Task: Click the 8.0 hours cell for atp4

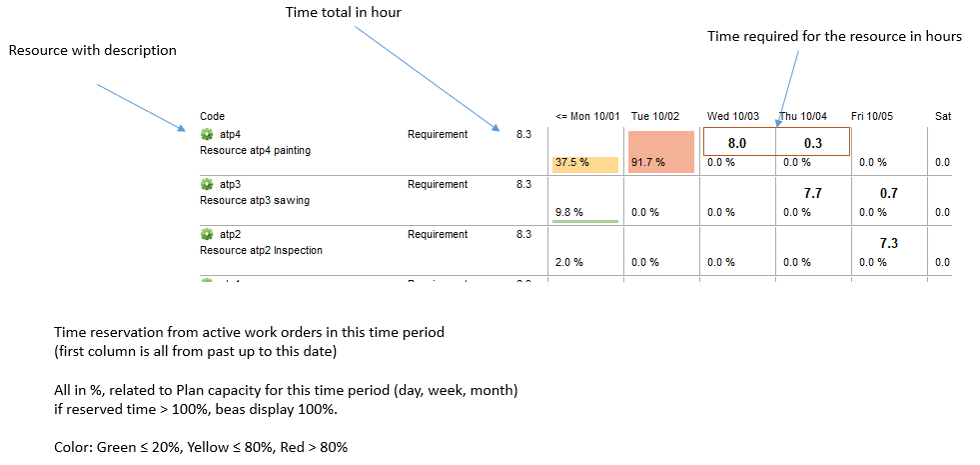Action: tap(738, 143)
